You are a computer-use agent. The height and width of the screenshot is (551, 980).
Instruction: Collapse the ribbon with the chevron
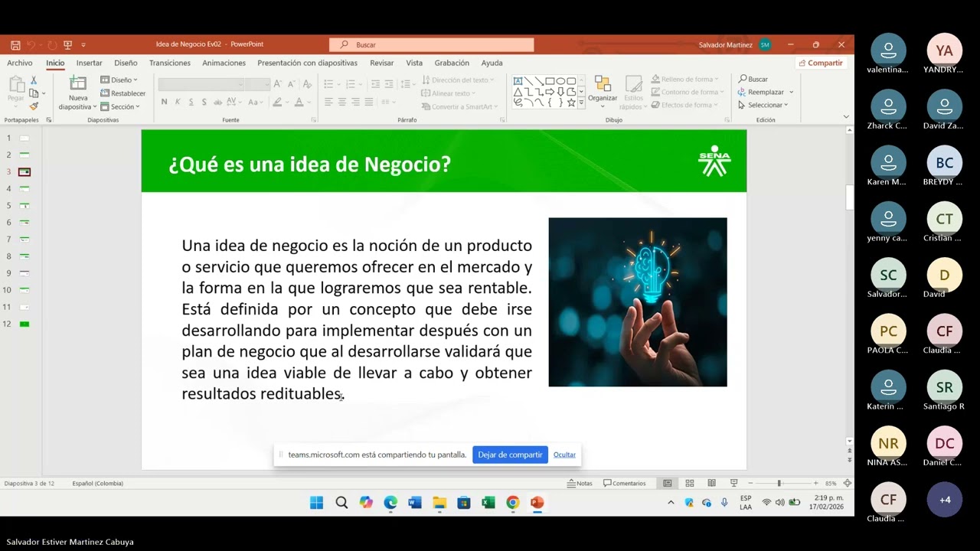(x=846, y=117)
